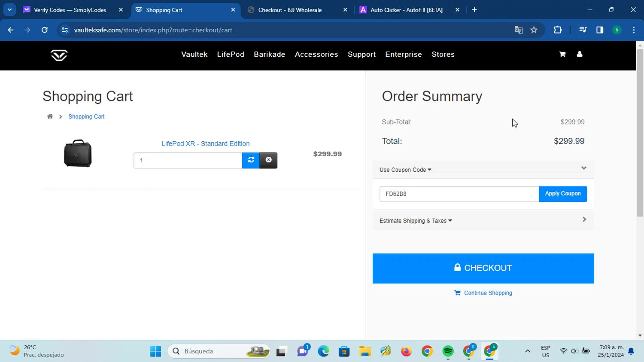644x362 pixels.
Task: Open LifePod XR - Standard Edition link
Action: pos(206,143)
